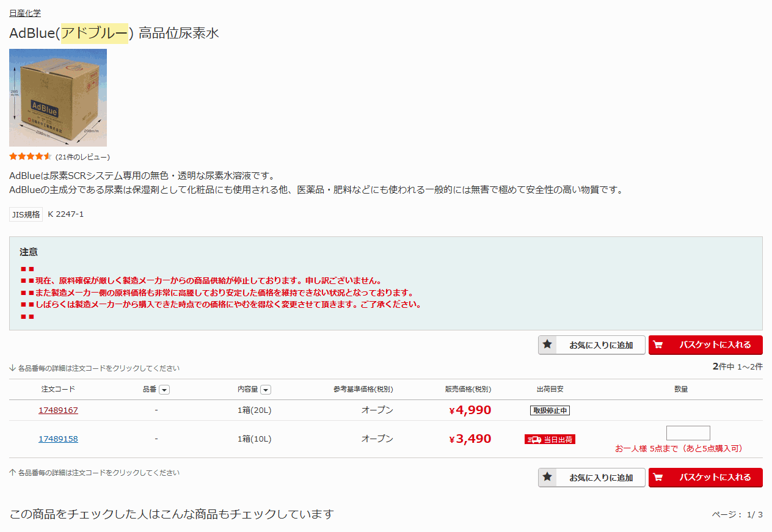
Task: Click the 1箱(20L) cell
Action: click(x=254, y=410)
